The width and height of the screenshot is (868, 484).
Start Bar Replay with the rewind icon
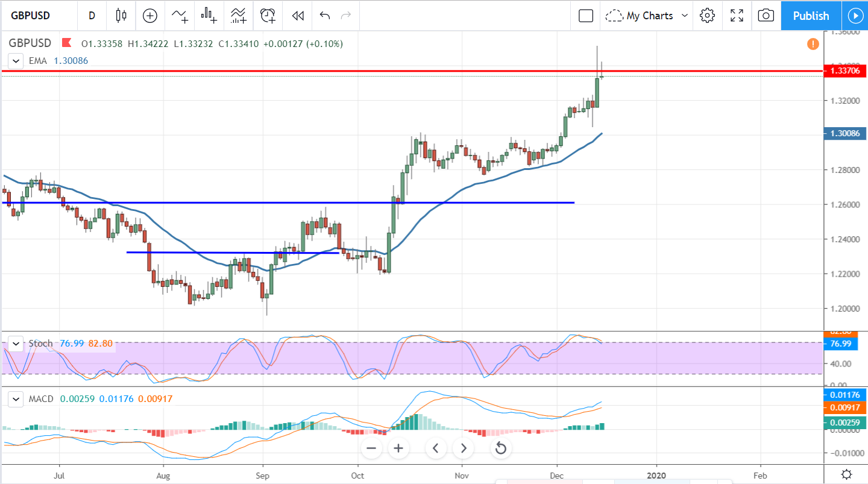click(x=297, y=16)
